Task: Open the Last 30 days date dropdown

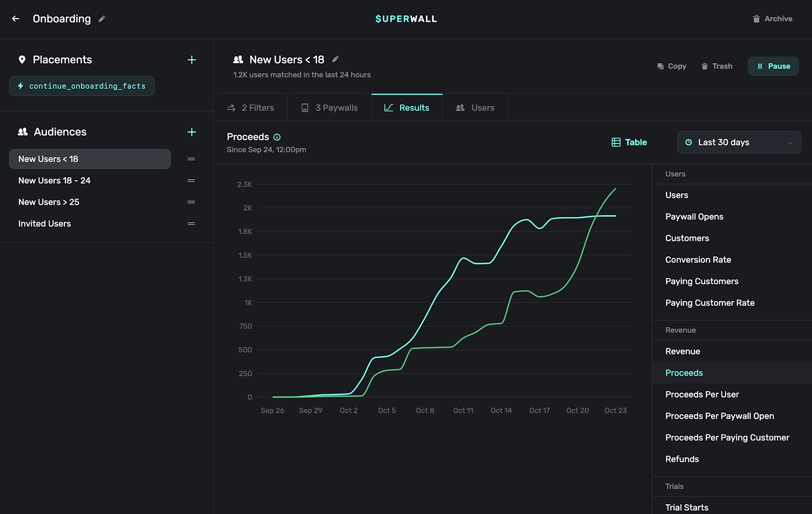Action: [x=738, y=143]
